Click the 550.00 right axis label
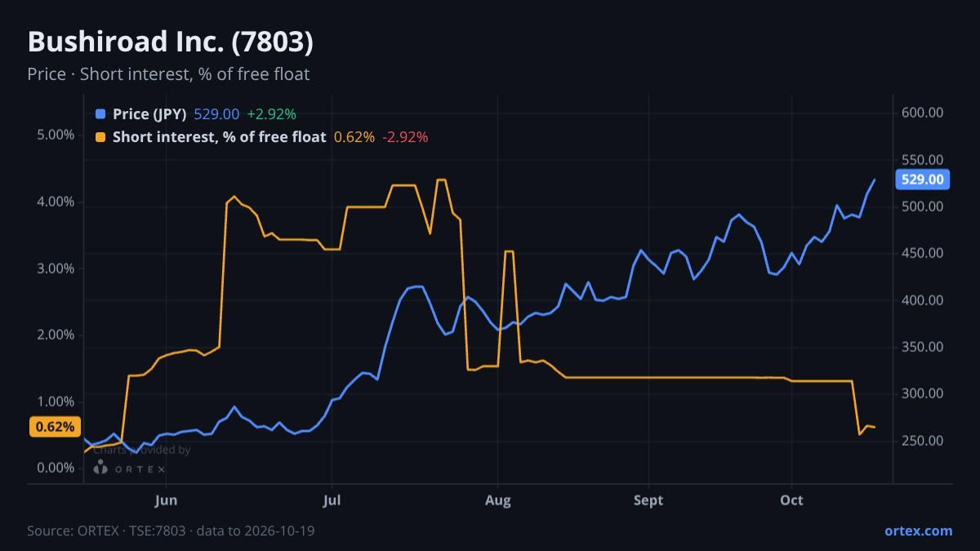980x551 pixels. point(923,160)
